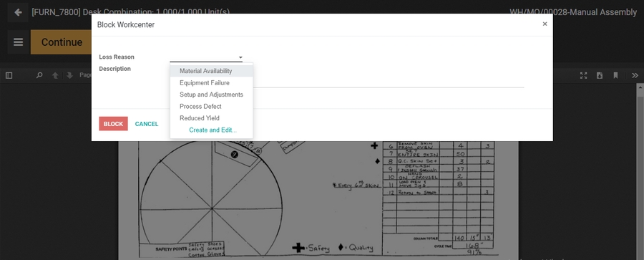
Task: Go to previous page arrow in PDF viewer
Action: pyautogui.click(x=55, y=75)
